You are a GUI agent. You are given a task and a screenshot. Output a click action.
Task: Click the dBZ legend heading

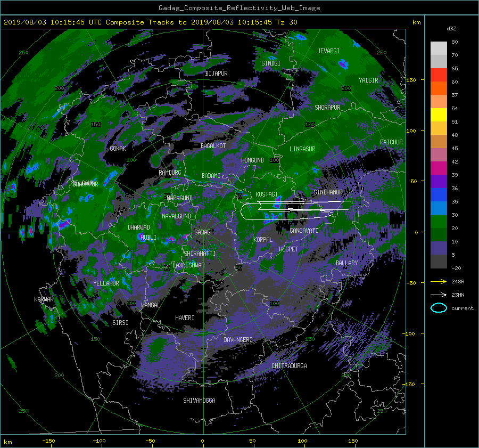[x=451, y=29]
